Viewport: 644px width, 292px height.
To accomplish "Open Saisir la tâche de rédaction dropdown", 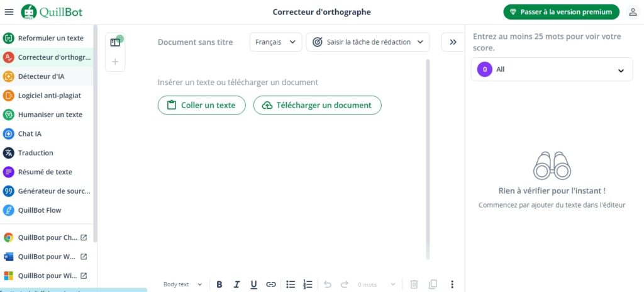I will coord(367,42).
